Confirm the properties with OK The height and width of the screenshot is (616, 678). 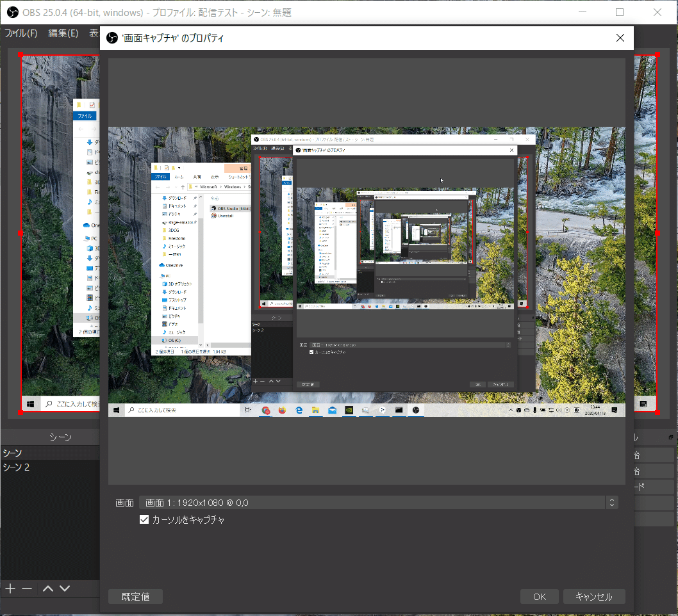tap(539, 597)
